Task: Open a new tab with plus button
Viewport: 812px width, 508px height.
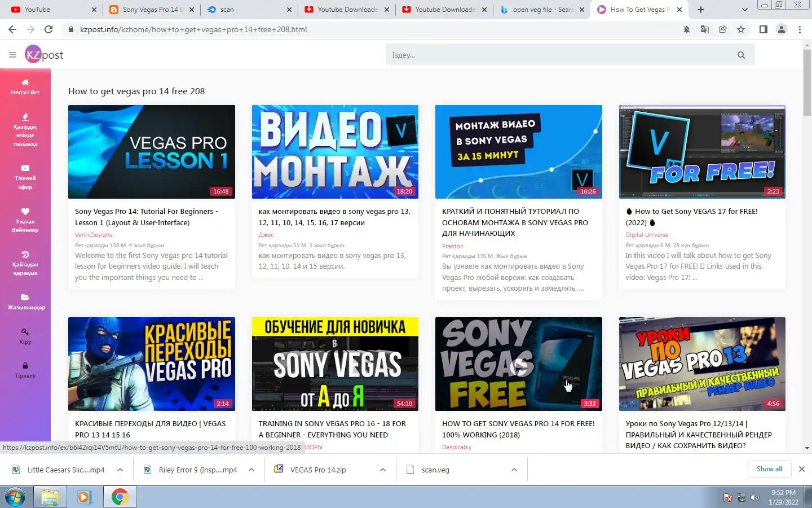Action: [x=700, y=10]
